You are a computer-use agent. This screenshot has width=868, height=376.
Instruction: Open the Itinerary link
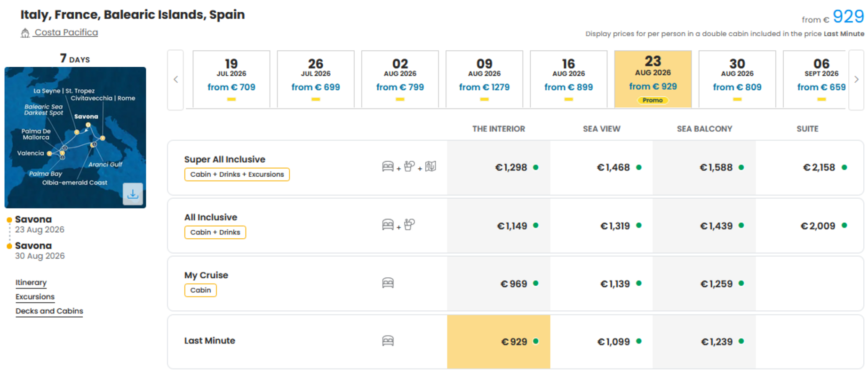click(x=31, y=282)
